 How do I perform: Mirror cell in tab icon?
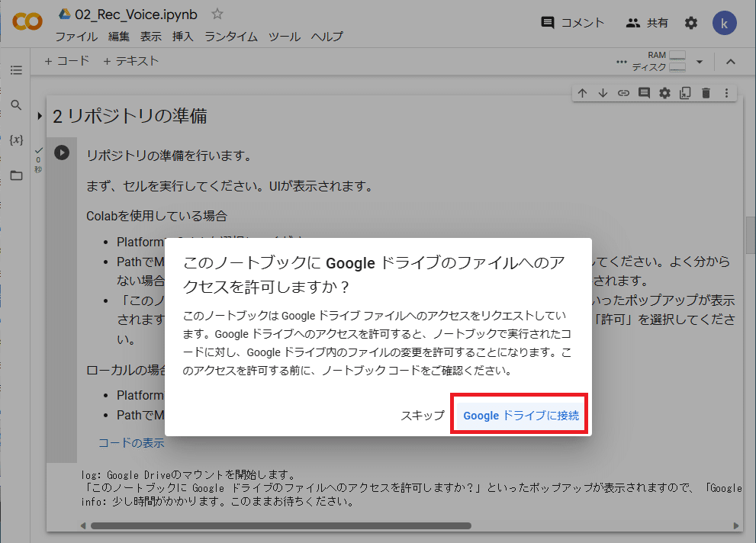pos(685,93)
